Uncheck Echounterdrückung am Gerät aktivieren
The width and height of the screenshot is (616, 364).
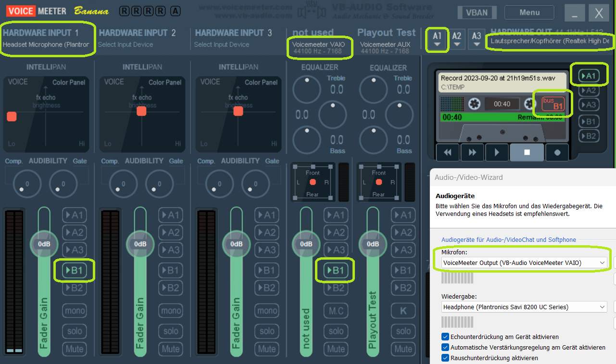445,337
